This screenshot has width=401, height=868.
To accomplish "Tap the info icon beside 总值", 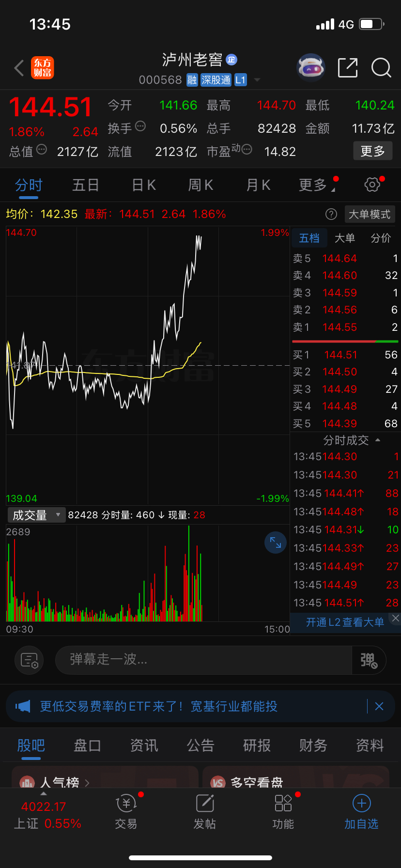I will (x=42, y=149).
